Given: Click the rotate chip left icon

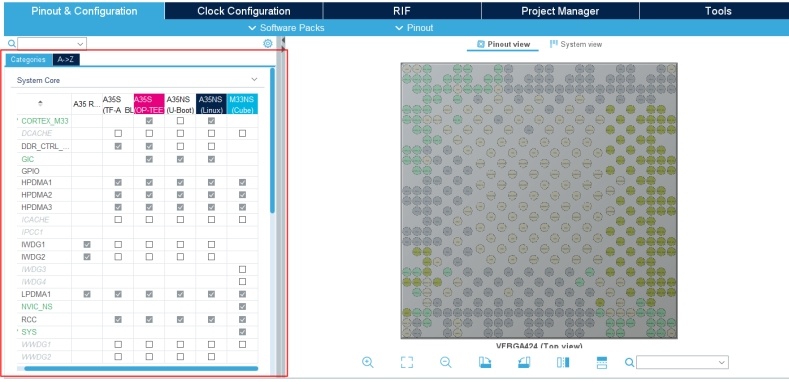Looking at the screenshot, I should tap(485, 362).
